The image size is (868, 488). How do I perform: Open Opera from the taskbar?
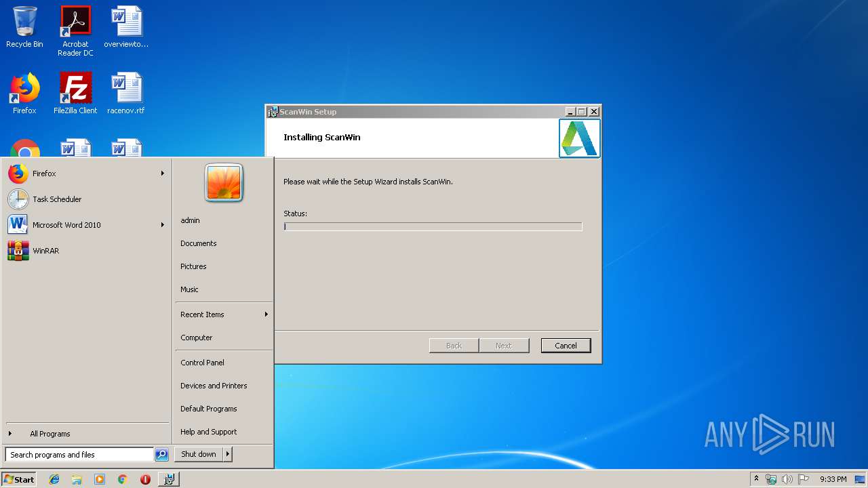[x=145, y=479]
